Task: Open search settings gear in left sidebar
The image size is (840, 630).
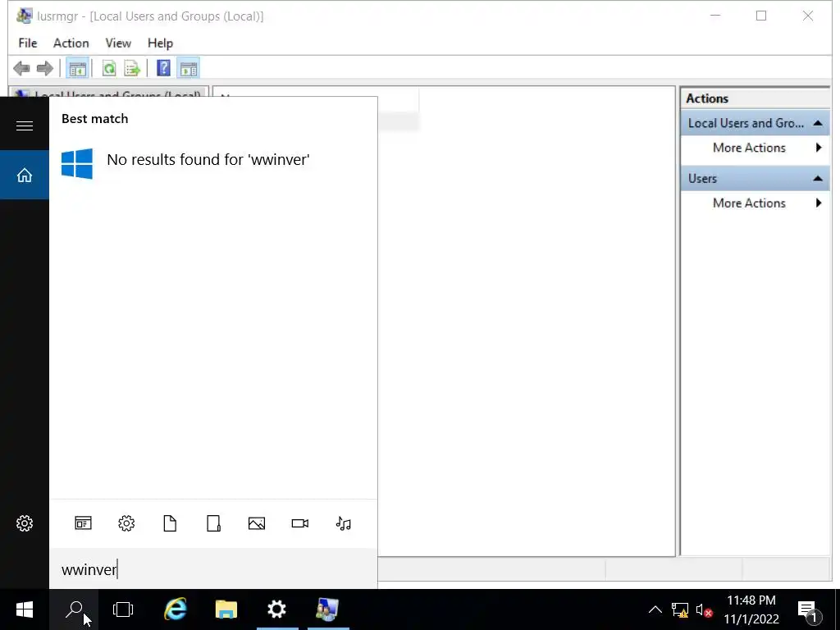Action: pos(25,523)
